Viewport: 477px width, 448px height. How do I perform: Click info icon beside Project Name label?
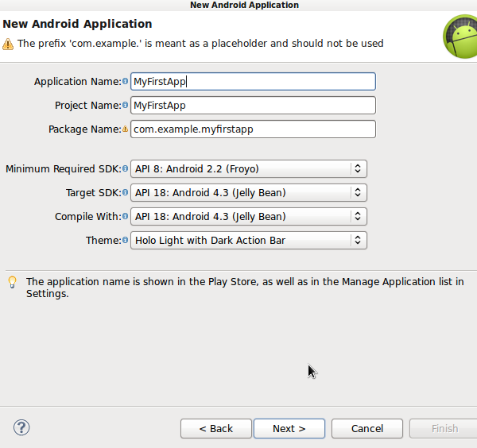pyautogui.click(x=125, y=106)
